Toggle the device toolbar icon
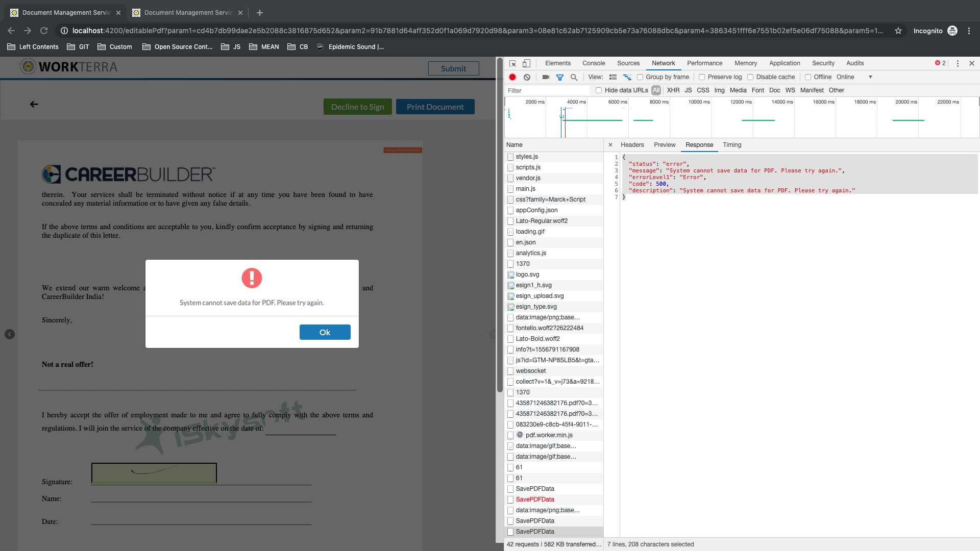The image size is (980, 551). tap(526, 63)
